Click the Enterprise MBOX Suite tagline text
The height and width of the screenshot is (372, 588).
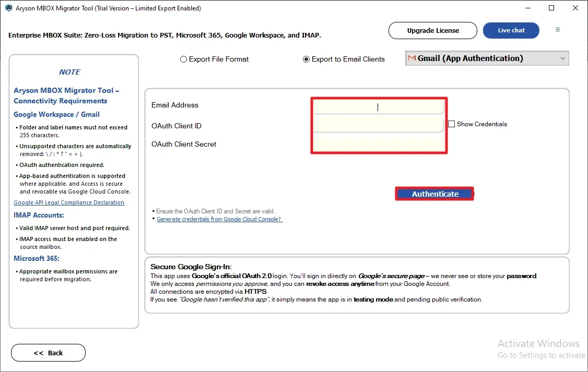(x=164, y=35)
